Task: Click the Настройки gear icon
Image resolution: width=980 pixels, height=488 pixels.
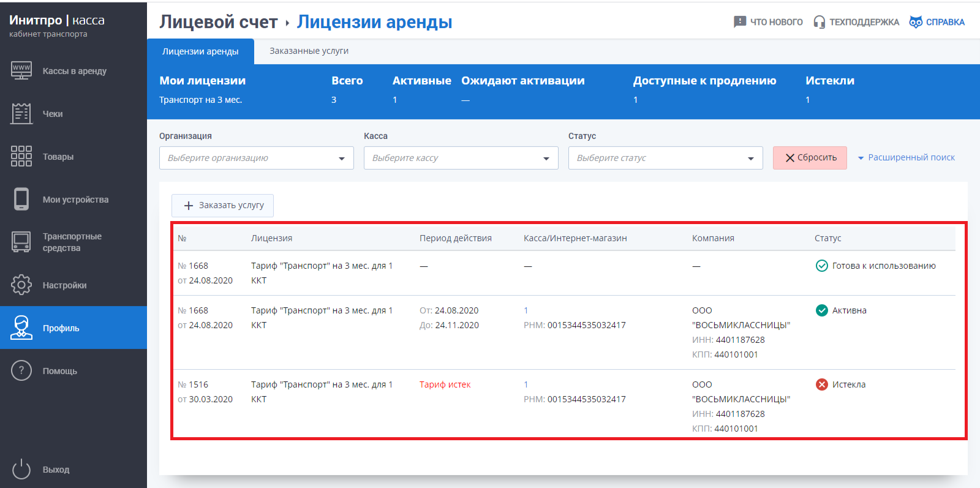Action: 21,285
